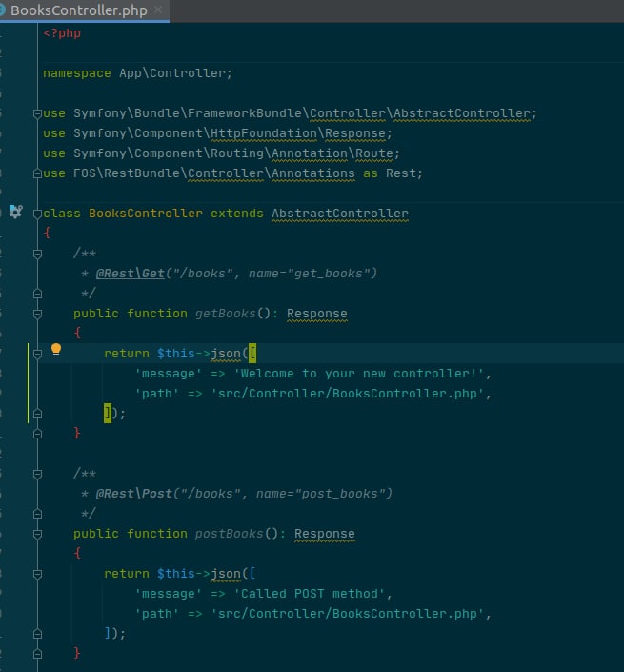Fold the doc comment above postBooks

(x=37, y=474)
